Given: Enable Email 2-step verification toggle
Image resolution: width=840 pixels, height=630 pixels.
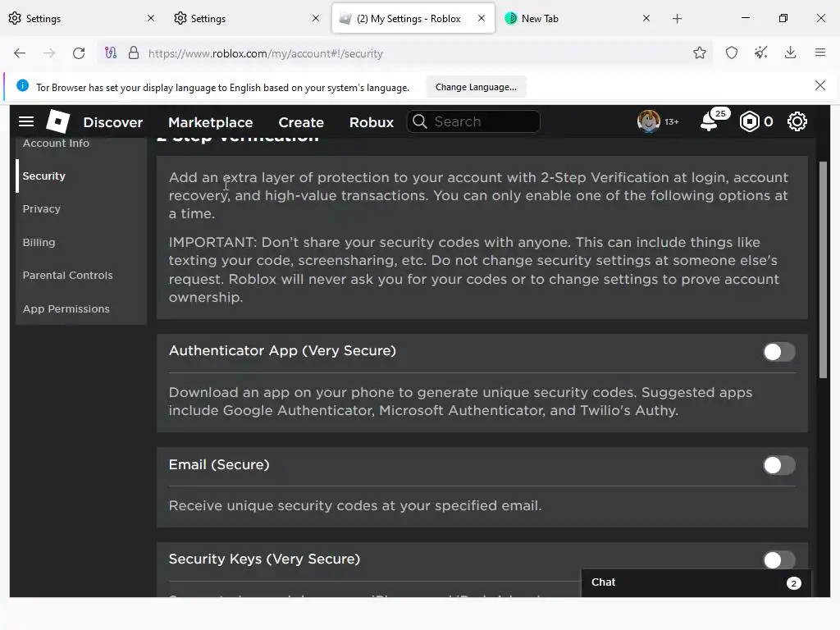Looking at the screenshot, I should click(779, 465).
